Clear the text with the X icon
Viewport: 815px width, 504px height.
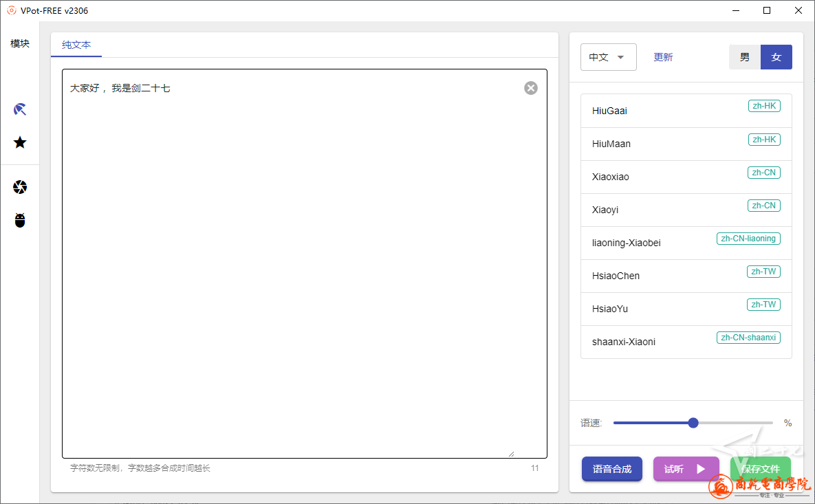[530, 88]
